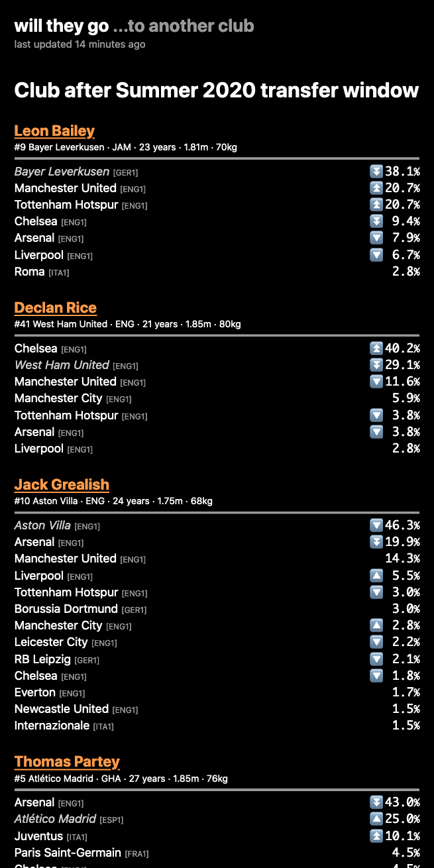Click the up arrow icon for Atlético Madrid 25.0%

(x=376, y=819)
